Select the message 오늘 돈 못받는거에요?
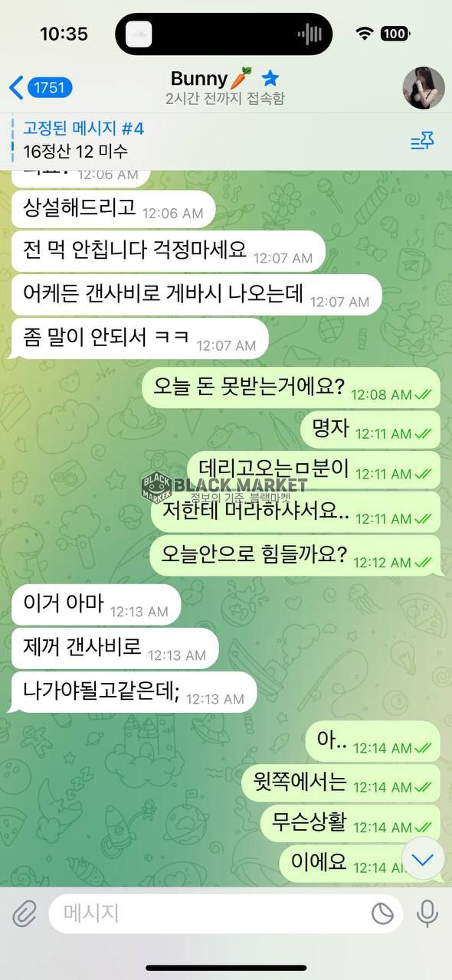452x980 pixels. point(291,387)
